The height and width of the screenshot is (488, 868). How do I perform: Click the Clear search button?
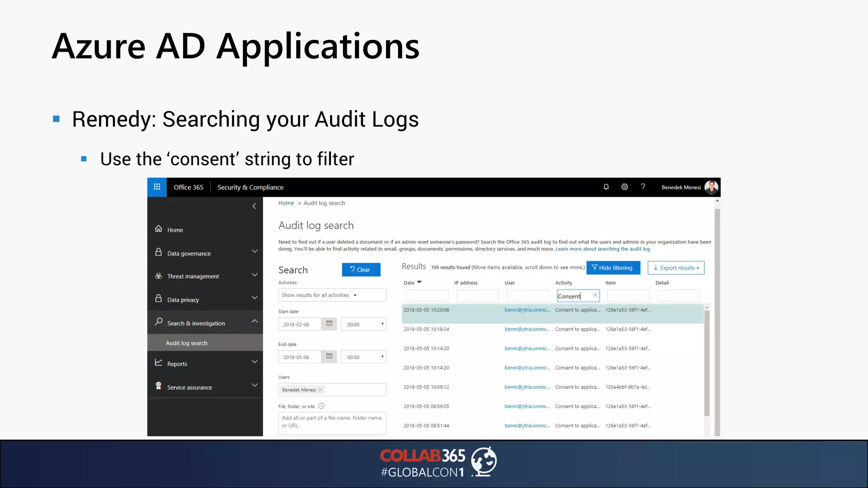click(361, 269)
